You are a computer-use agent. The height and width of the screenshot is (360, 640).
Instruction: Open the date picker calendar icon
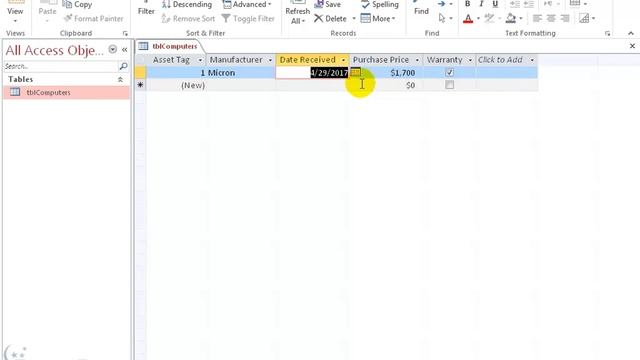[355, 72]
